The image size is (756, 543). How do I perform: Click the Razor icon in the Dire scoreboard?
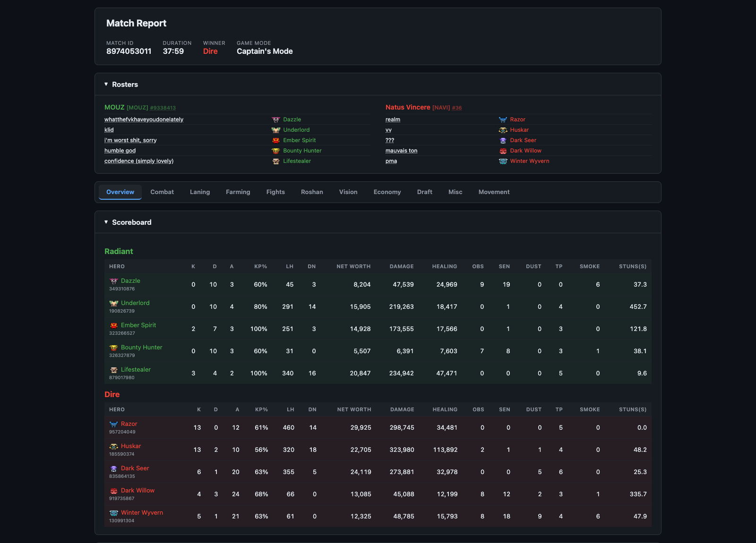[x=114, y=424]
